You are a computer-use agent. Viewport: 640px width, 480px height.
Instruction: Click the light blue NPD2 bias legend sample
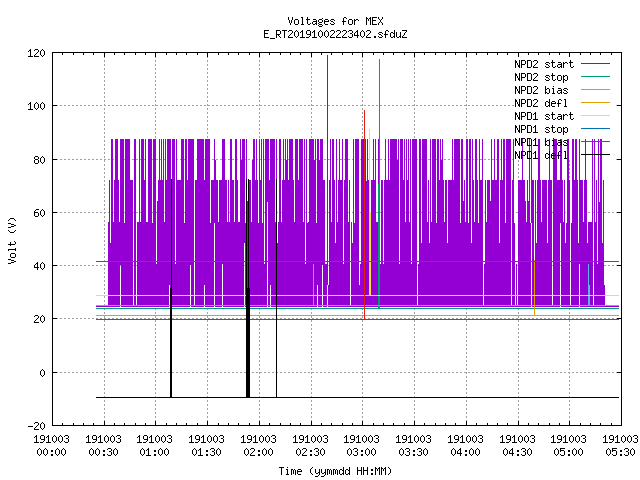[x=596, y=90]
